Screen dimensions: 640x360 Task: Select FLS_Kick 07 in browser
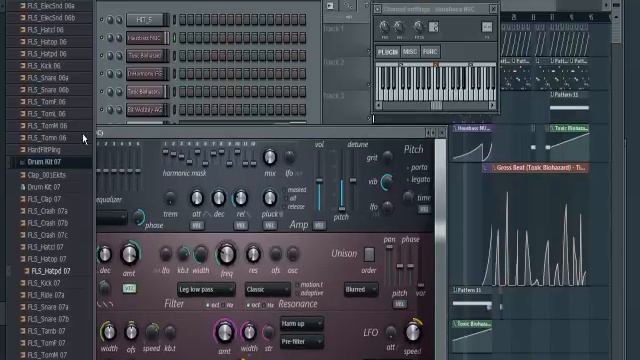(44, 283)
